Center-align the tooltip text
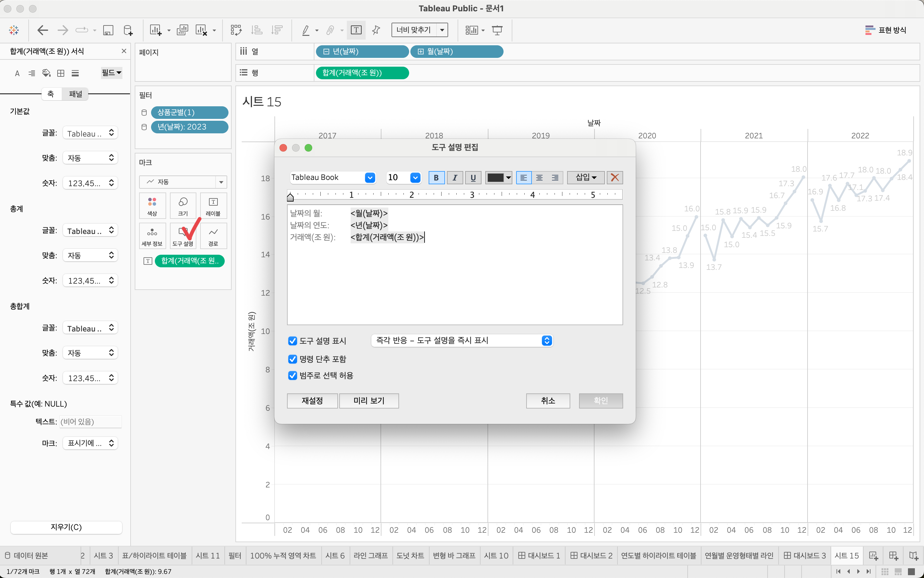The width and height of the screenshot is (924, 578). click(x=539, y=178)
